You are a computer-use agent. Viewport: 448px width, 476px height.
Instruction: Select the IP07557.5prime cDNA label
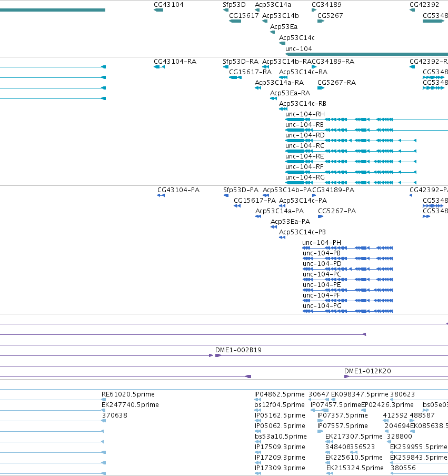(343, 425)
